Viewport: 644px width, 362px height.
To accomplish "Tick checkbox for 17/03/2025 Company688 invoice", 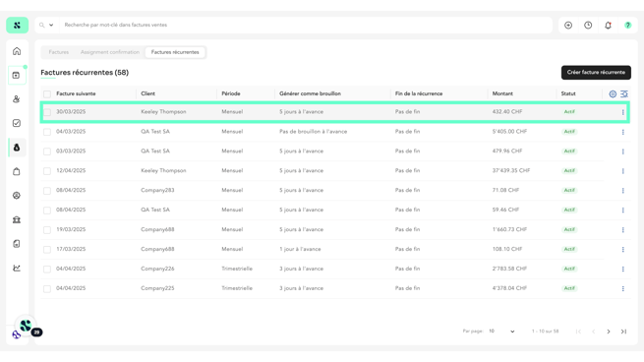I will 47,250.
